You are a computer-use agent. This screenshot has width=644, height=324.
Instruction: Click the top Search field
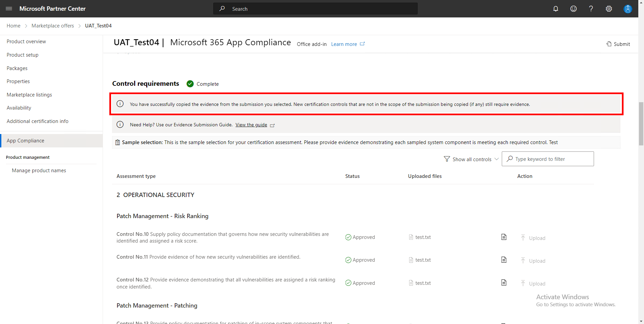(x=315, y=9)
